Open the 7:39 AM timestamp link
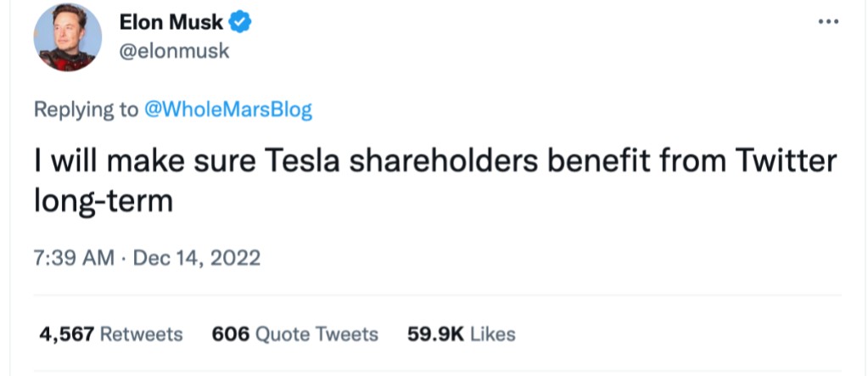 73,257
